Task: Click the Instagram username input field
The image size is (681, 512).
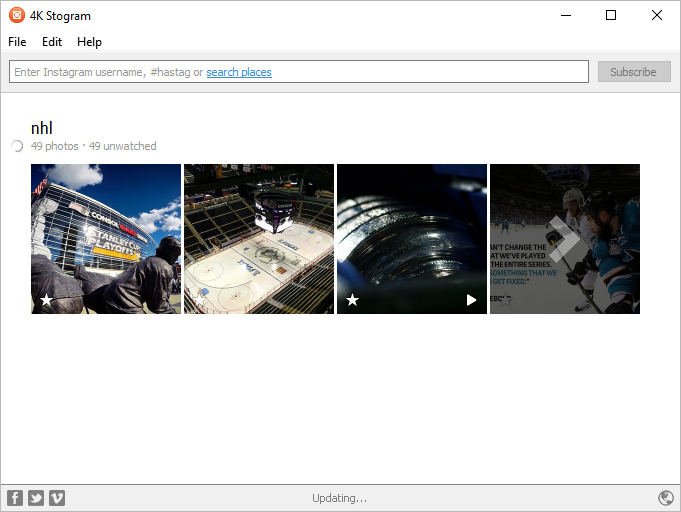Action: point(299,72)
